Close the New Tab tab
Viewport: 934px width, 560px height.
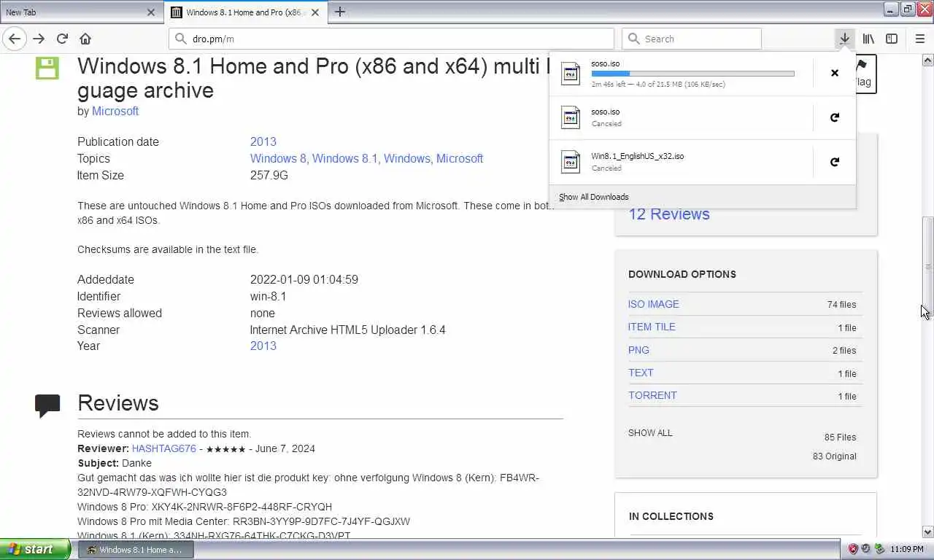click(x=151, y=12)
